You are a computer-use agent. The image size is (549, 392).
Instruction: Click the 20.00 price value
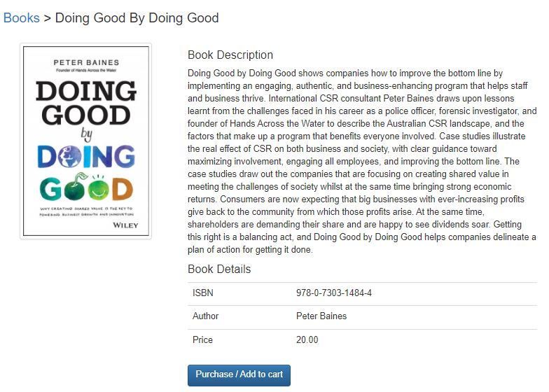pos(307,340)
